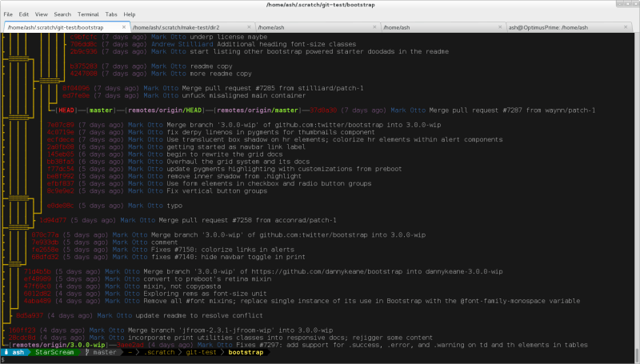Switch to the make-test/dir2 tab

192,27
